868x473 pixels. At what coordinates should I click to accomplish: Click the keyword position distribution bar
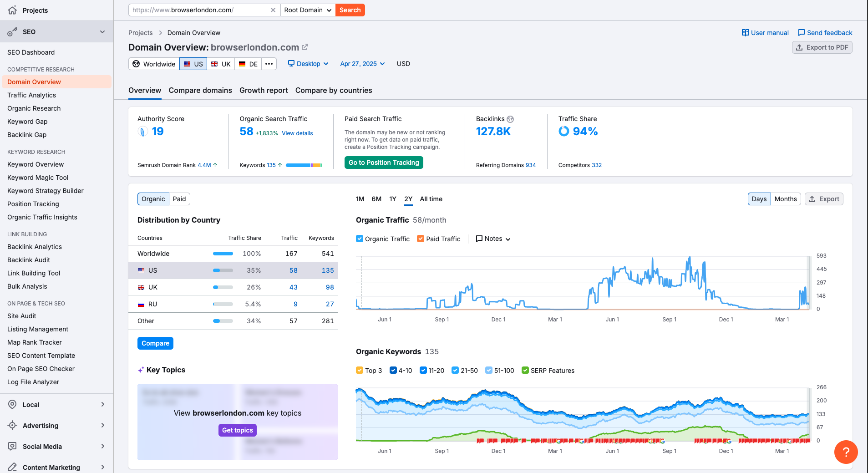(304, 165)
